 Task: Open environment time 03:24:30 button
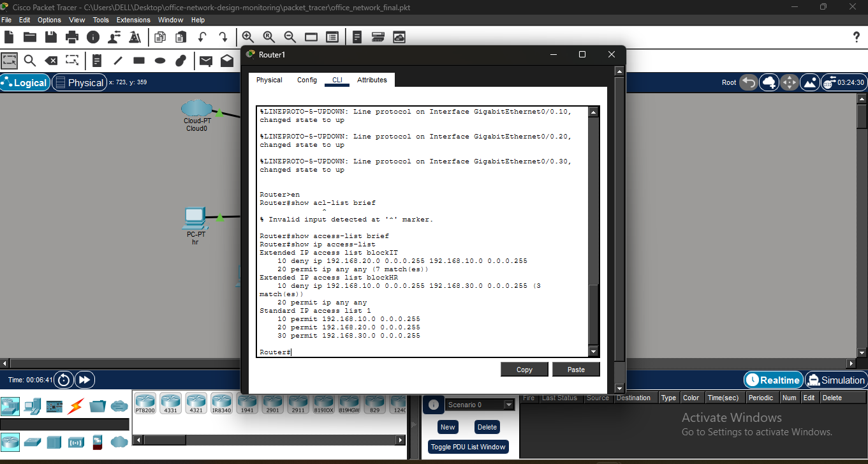843,82
